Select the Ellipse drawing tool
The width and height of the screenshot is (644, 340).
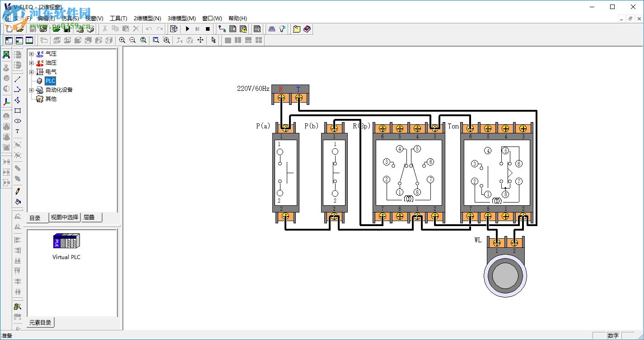[x=18, y=121]
